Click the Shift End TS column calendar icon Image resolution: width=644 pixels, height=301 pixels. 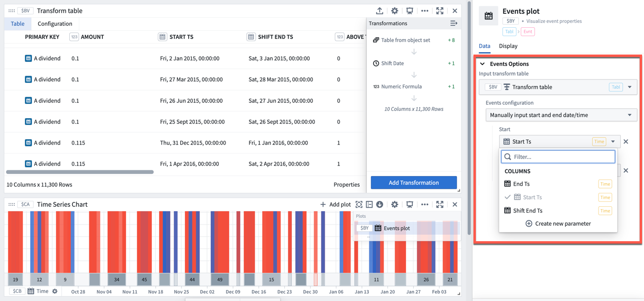(x=251, y=37)
